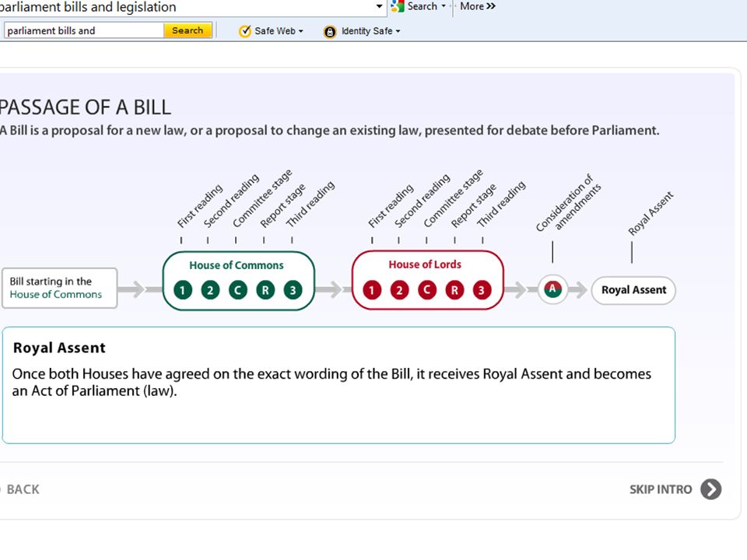Viewport: 747px width, 560px height.
Task: Click the Google search icon in toolbar
Action: tap(398, 6)
